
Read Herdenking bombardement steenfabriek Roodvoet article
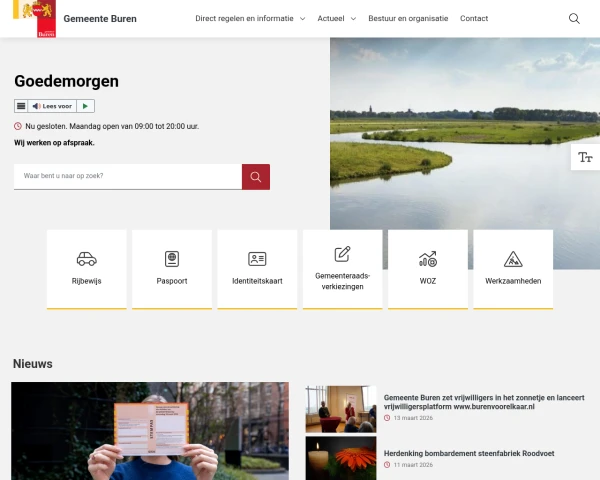(x=469, y=454)
